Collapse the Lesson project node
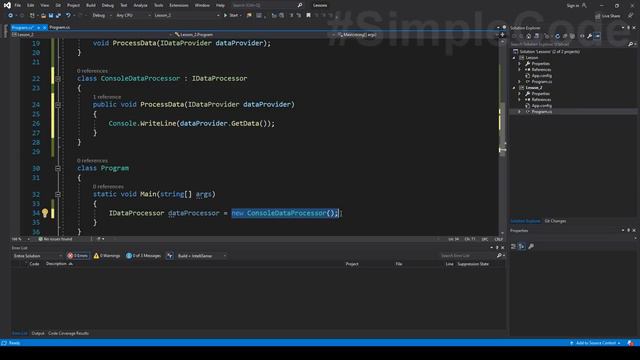The width and height of the screenshot is (640, 360). pos(514,58)
